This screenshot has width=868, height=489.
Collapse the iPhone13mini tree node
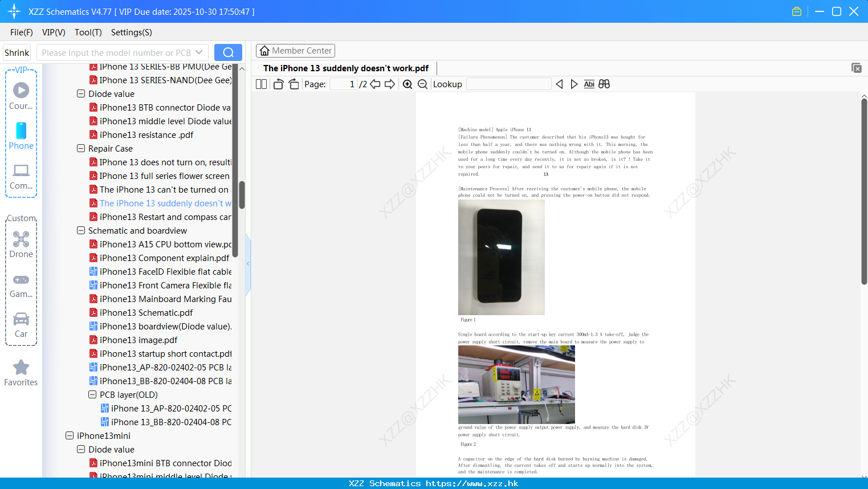70,435
